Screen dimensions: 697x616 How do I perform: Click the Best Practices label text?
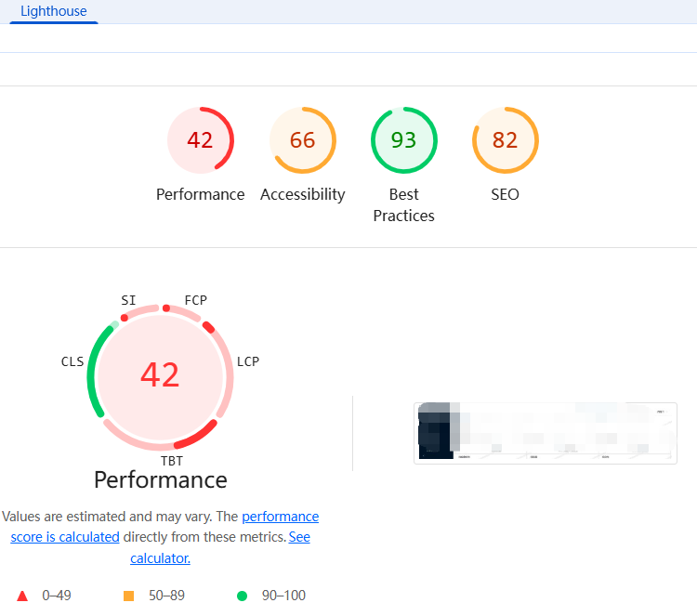404,205
